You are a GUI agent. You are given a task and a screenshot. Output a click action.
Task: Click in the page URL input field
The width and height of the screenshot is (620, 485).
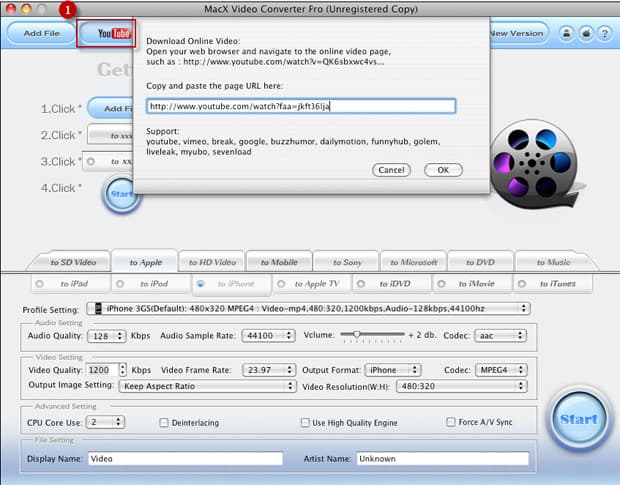[x=301, y=106]
